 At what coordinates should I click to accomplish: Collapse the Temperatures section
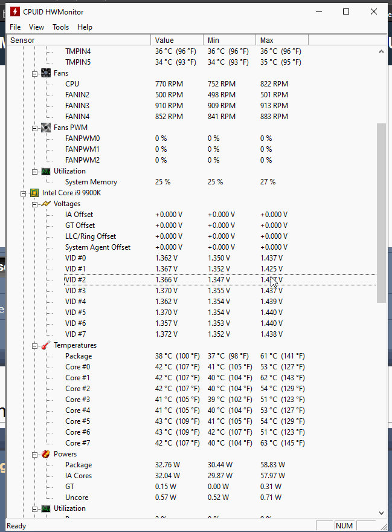[34, 346]
